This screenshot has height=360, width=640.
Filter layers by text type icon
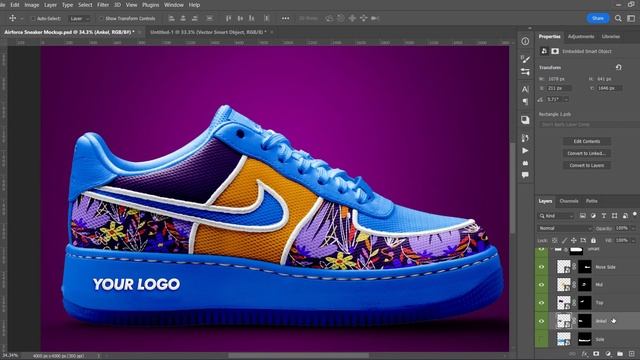point(604,216)
